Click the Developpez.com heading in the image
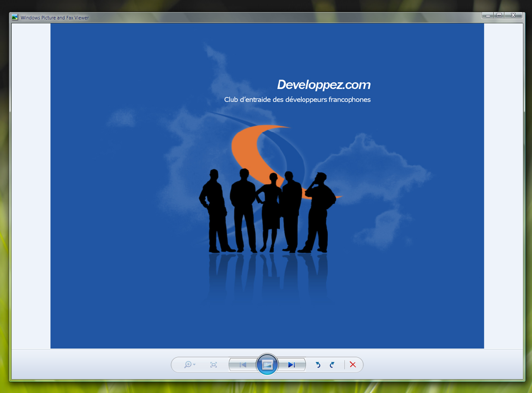532x393 pixels. coord(324,85)
